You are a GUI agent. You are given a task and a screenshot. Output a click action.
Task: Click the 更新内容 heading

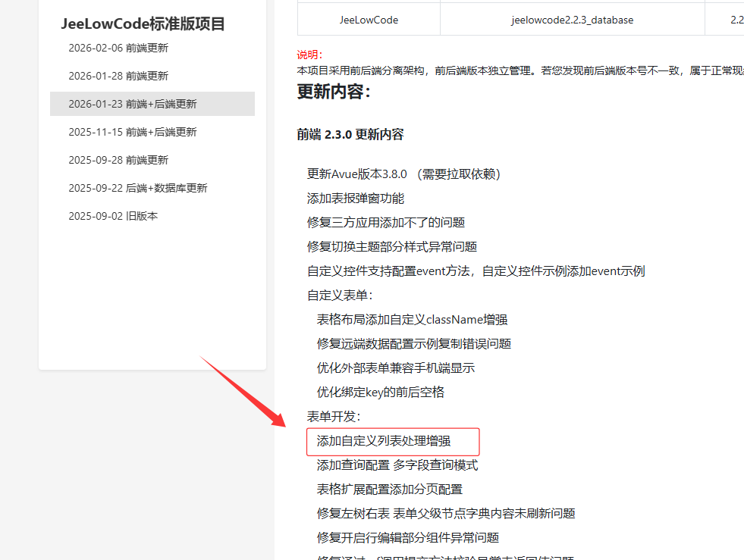point(334,92)
